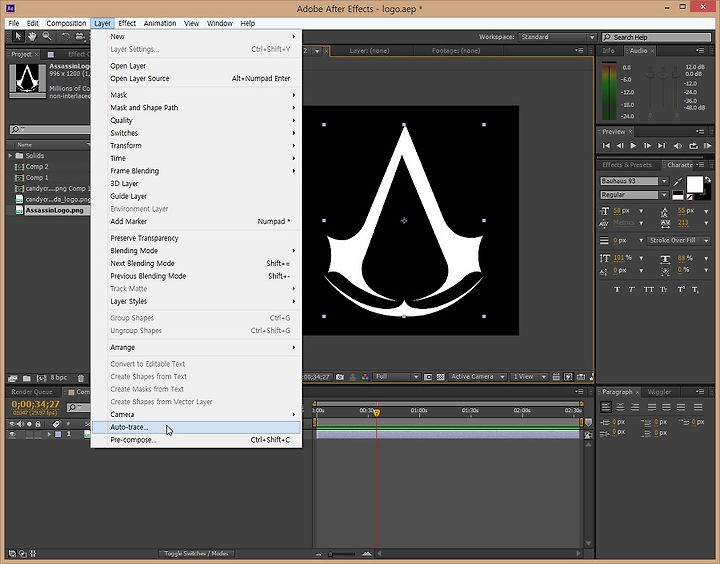Choose Pre-compose from Layer menu
Image resolution: width=720 pixels, height=564 pixels.
(x=197, y=440)
